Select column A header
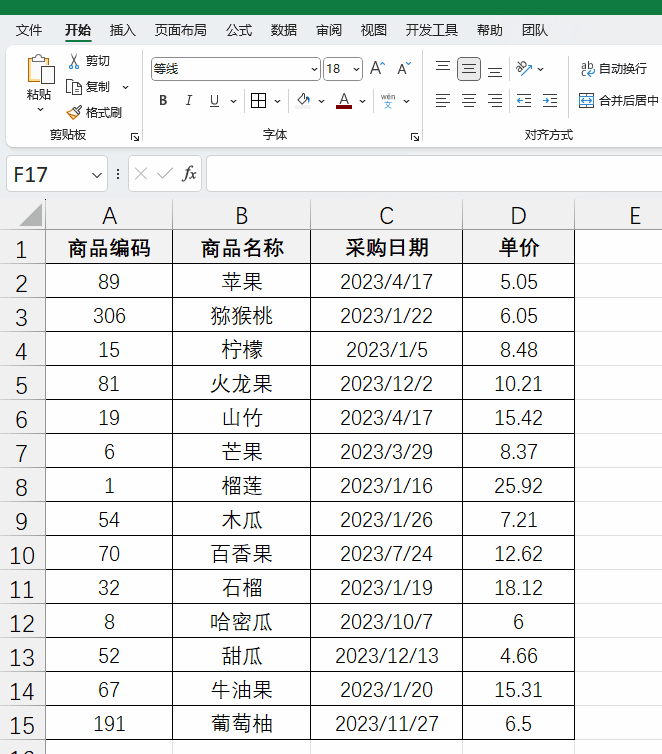 tap(109, 215)
